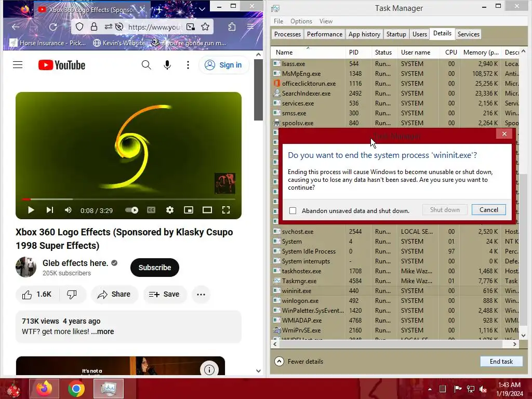Screen dimensions: 532x399
Task: Show hidden system tray icons arrow
Action: [x=430, y=389]
